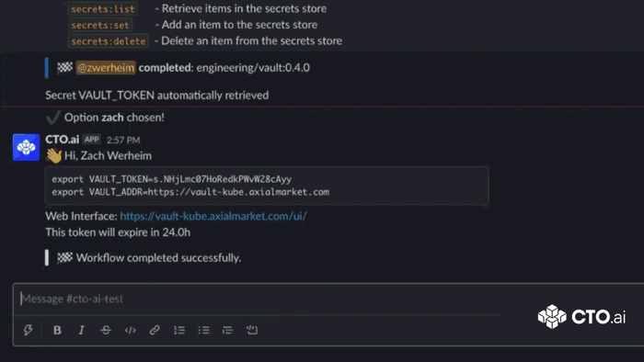Open the vault-kube.axialmarket.com/ui/ web interface link

[213, 216]
